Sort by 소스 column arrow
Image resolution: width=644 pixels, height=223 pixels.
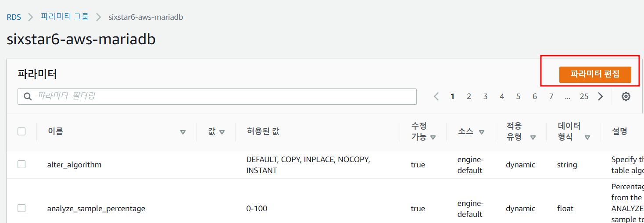[x=482, y=132]
